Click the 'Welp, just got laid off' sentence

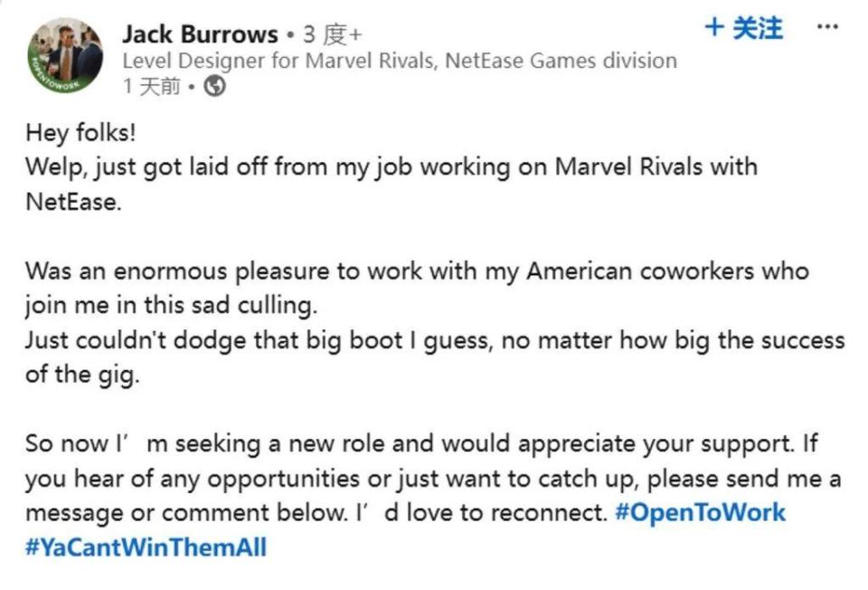tap(391, 167)
